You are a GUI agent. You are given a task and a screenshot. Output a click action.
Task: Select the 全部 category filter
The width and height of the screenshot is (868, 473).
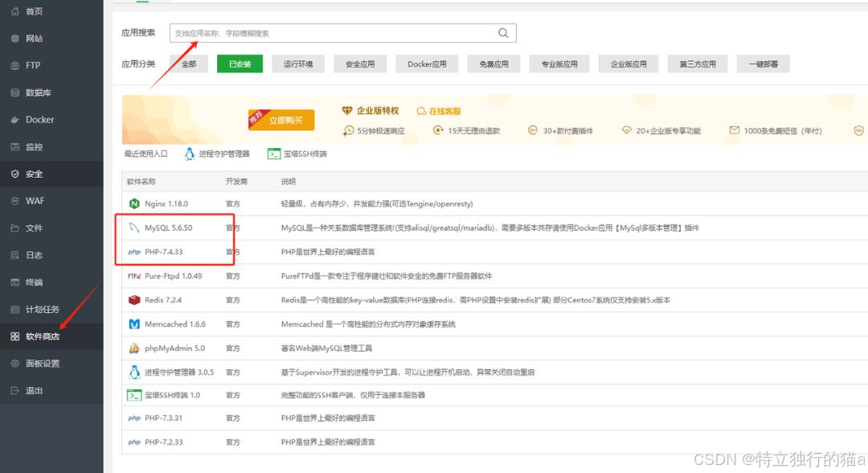[x=189, y=64]
